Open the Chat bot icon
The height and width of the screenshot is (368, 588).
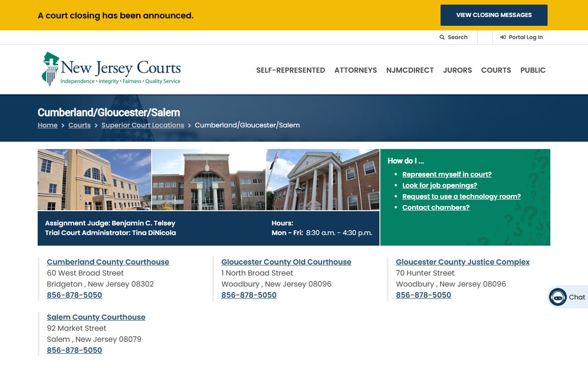(558, 297)
